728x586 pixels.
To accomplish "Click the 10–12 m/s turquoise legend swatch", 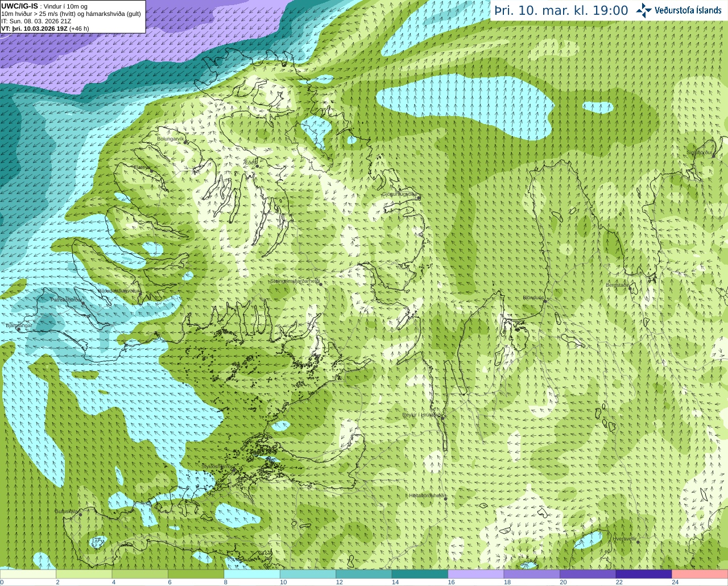I will pyautogui.click(x=308, y=574).
